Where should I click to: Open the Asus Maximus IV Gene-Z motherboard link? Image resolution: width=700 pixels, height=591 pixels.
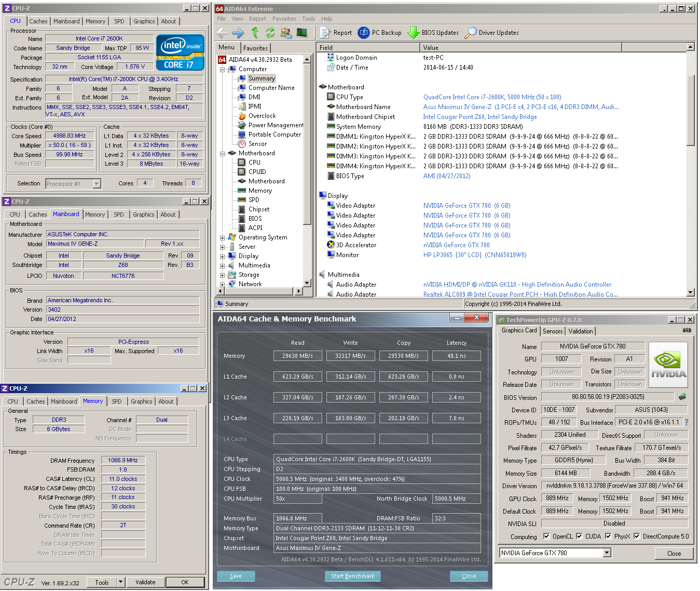point(521,107)
